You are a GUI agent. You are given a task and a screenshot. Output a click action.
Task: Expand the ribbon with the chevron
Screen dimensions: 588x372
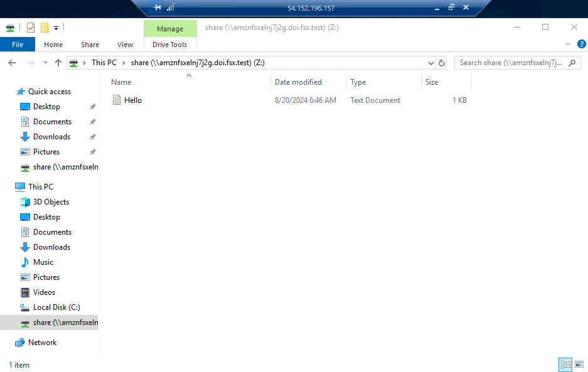568,45
